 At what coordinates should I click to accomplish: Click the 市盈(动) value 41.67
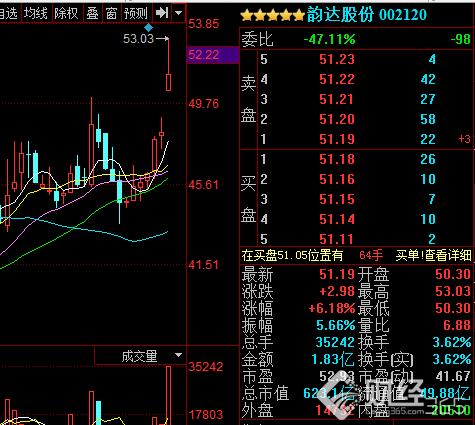coord(453,376)
